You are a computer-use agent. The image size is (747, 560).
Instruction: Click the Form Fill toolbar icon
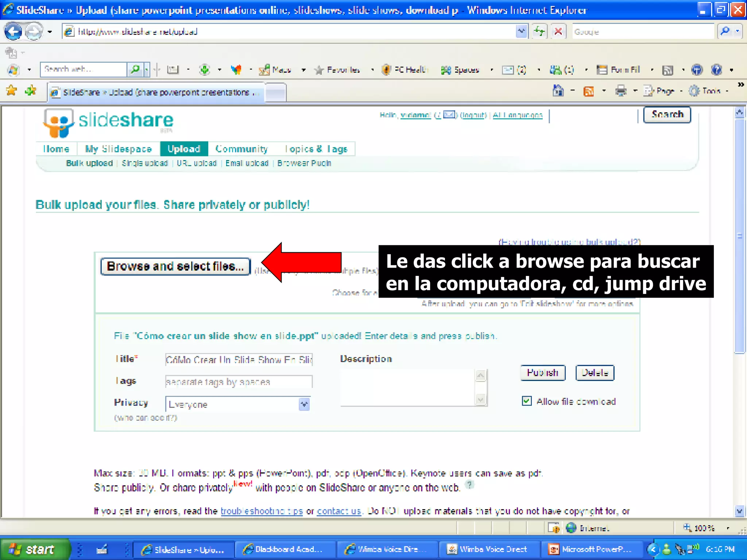(x=602, y=70)
